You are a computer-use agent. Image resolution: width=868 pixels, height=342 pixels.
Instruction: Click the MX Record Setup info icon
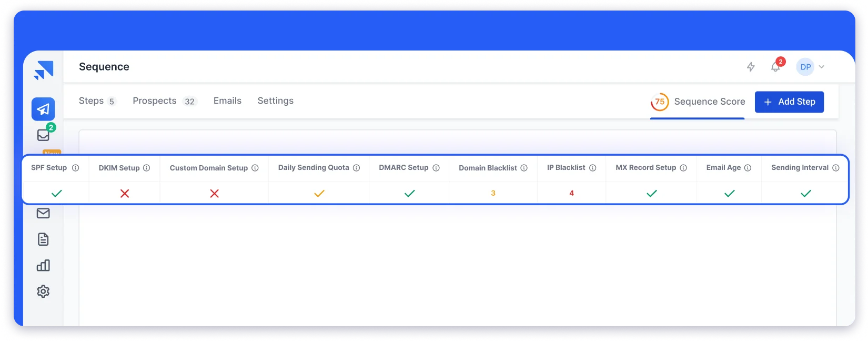[683, 168]
